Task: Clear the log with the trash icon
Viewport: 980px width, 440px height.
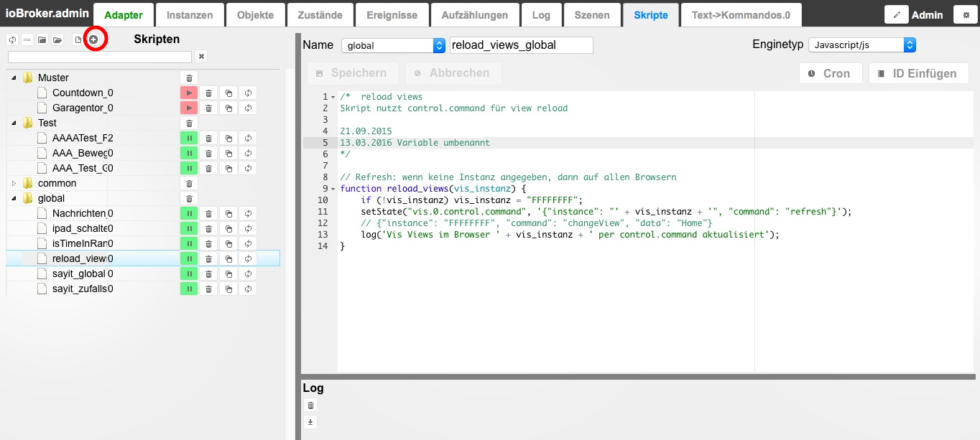Action: pyautogui.click(x=310, y=406)
